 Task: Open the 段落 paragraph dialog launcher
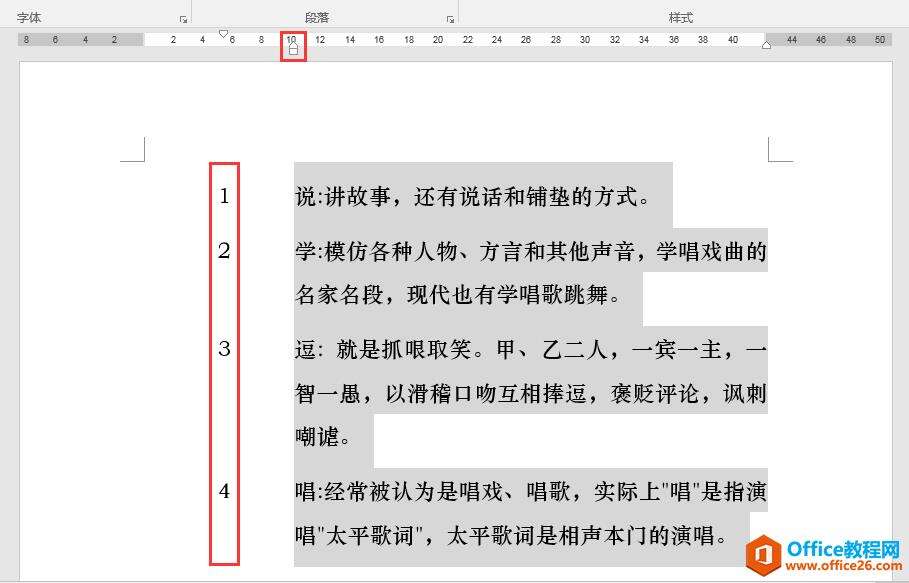(x=450, y=20)
